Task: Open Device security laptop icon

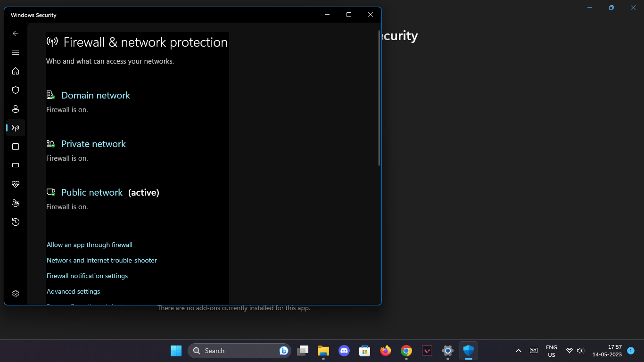Action: click(16, 165)
